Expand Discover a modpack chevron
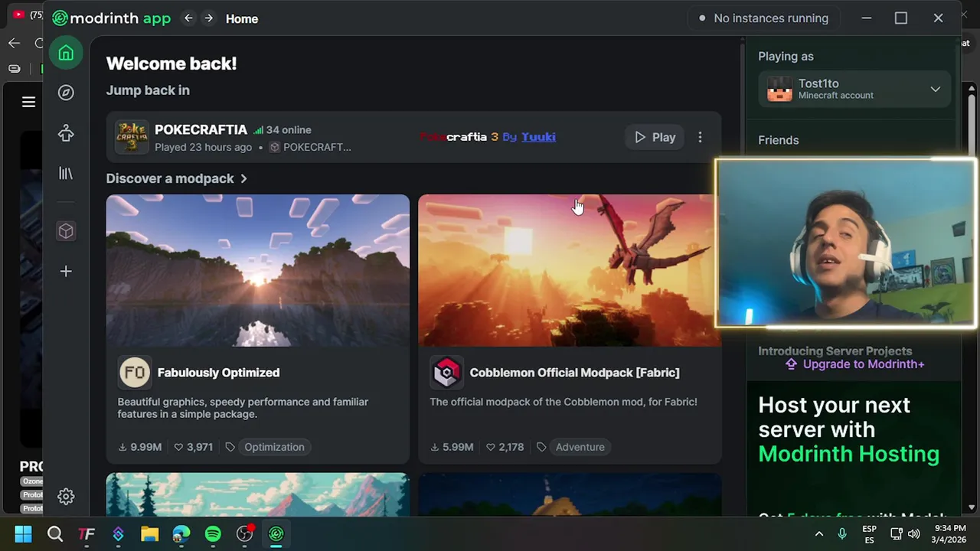980x551 pixels. (x=243, y=178)
